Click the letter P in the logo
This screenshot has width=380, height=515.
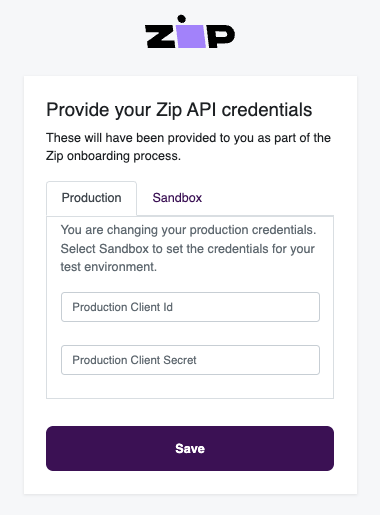[x=221, y=36]
